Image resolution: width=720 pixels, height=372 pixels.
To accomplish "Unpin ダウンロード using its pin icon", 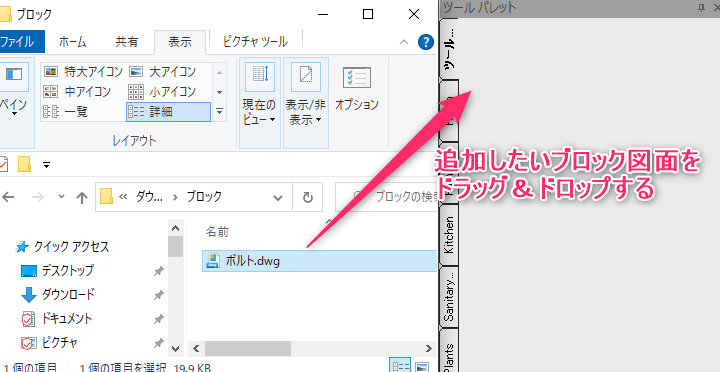I will pos(158,295).
